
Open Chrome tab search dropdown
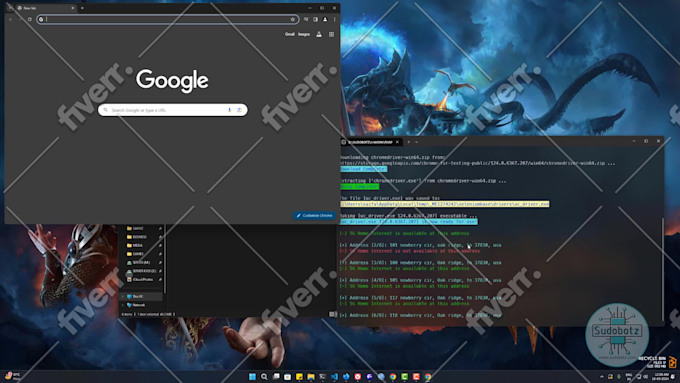(x=10, y=8)
